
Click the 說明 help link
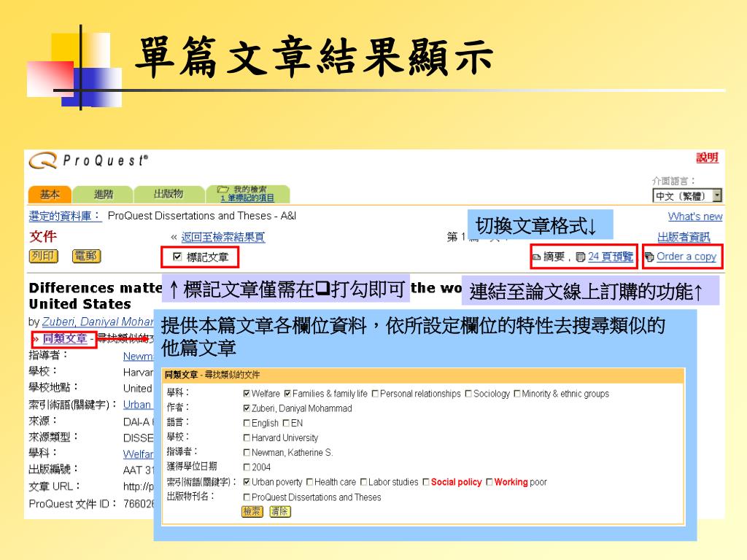(x=707, y=157)
